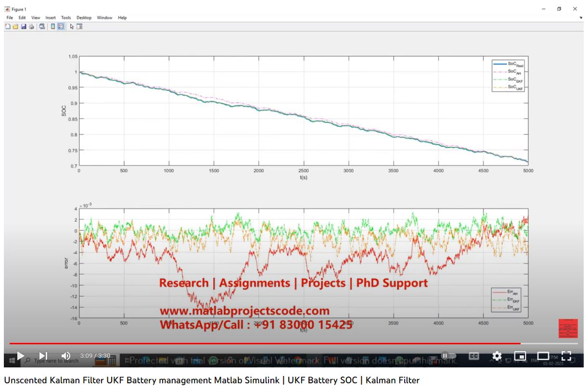Click the Figure 1 window title

pos(19,9)
